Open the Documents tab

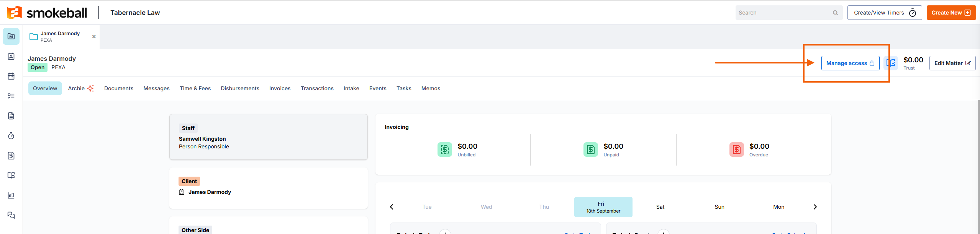(119, 88)
